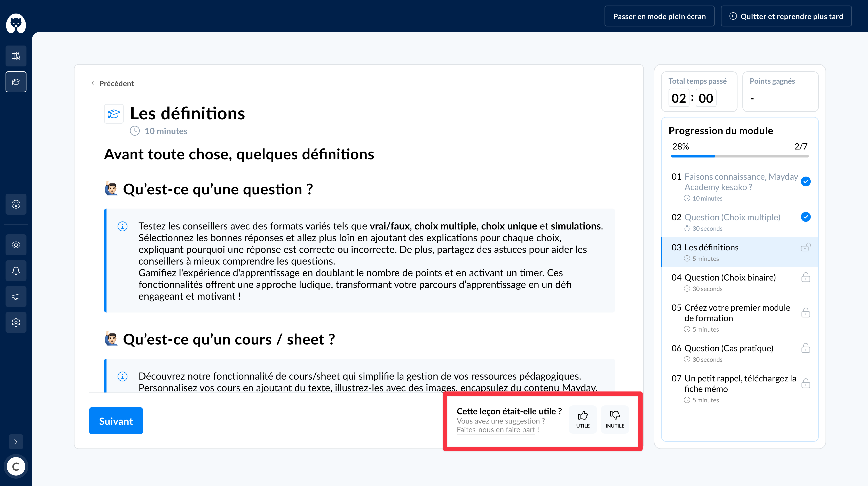Image resolution: width=868 pixels, height=486 pixels.
Task: Open the 'C' user avatar at bottom left
Action: pos(16,467)
